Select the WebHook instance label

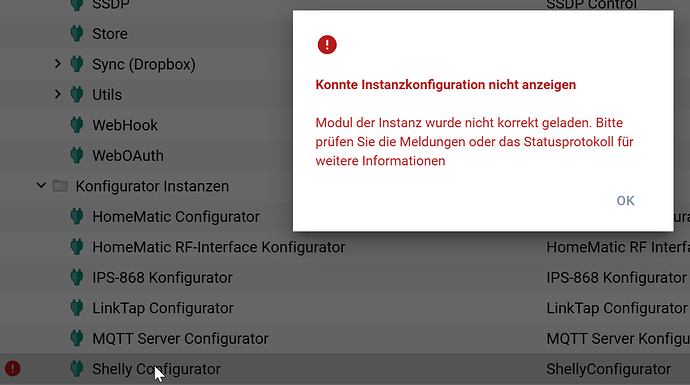pyautogui.click(x=125, y=125)
